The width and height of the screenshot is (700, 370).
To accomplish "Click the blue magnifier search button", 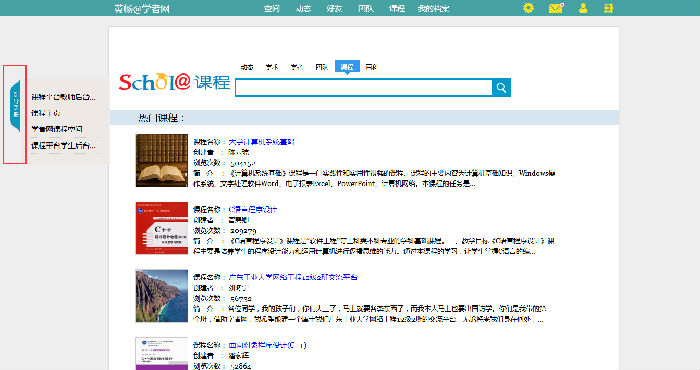I will point(501,88).
